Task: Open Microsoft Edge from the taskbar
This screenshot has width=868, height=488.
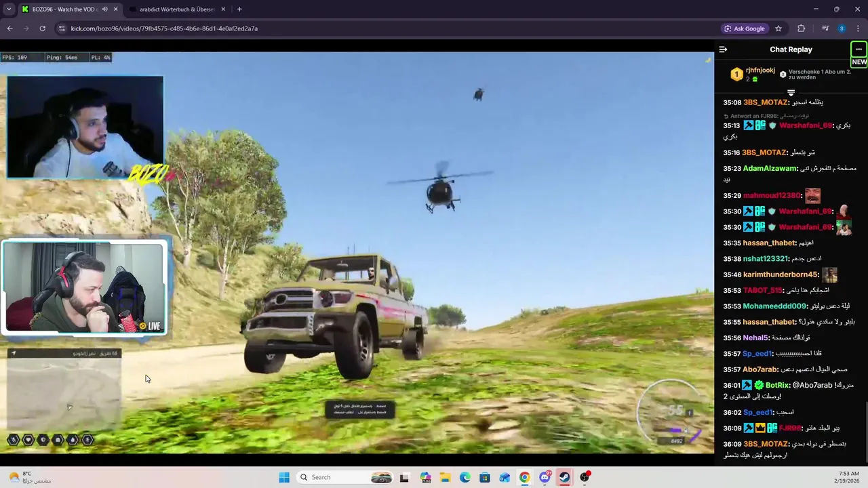Action: 465,477
